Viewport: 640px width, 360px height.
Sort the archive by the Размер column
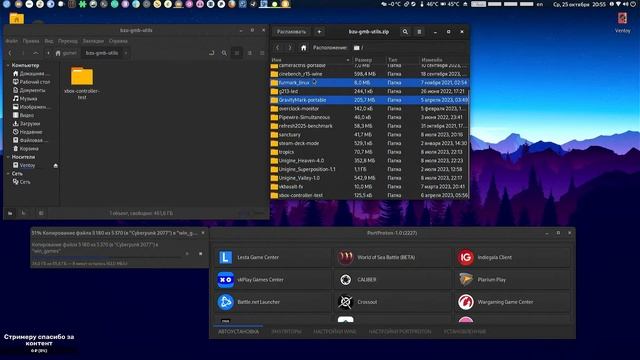tap(369, 60)
